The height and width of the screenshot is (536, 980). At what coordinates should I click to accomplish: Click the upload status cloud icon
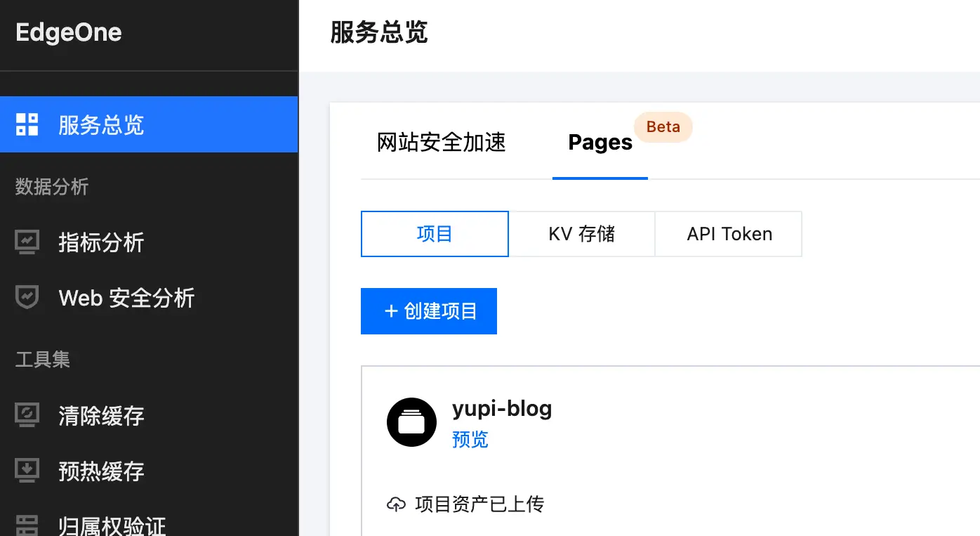pyautogui.click(x=397, y=504)
